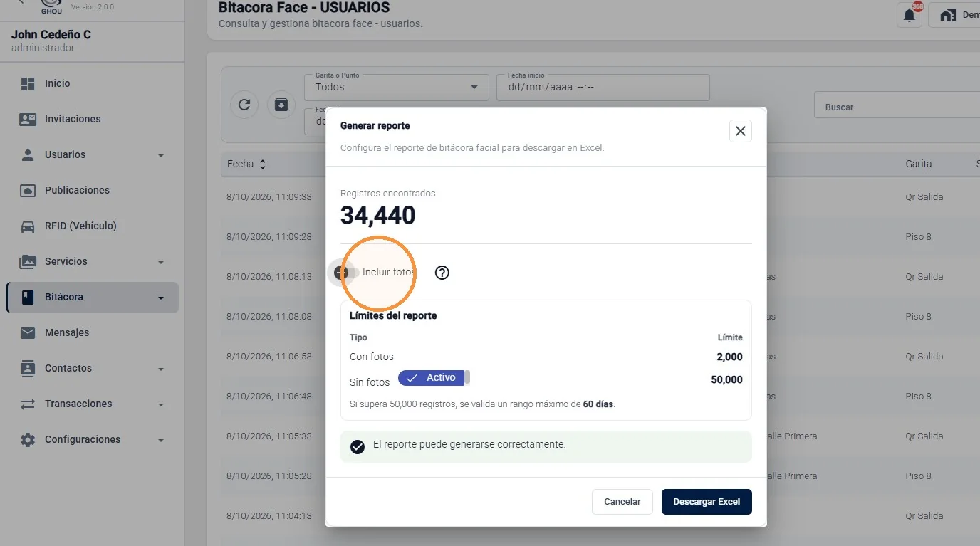Viewport: 980px width, 546px height.
Task: Open Mensajes menu item
Action: [92, 332]
